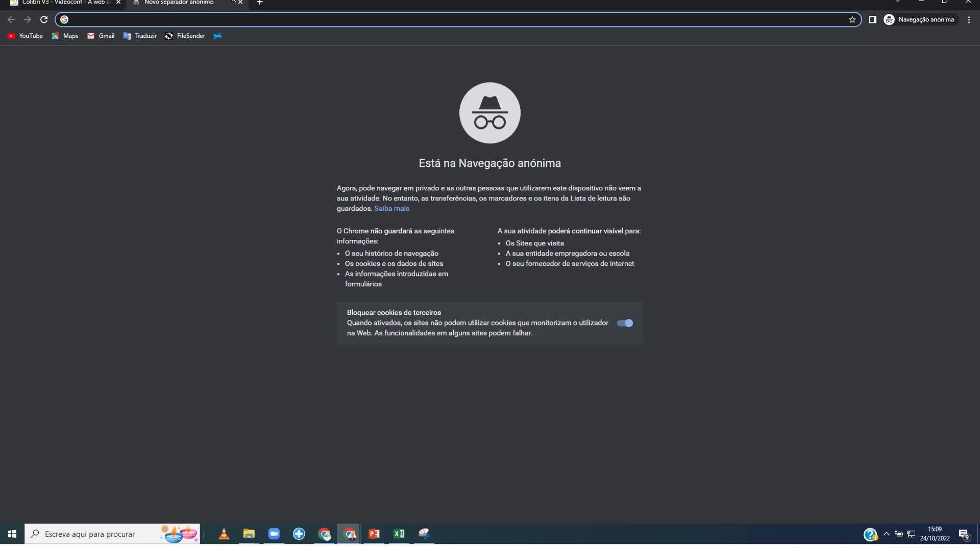
Task: Open the Traduzir bookmark
Action: [140, 36]
